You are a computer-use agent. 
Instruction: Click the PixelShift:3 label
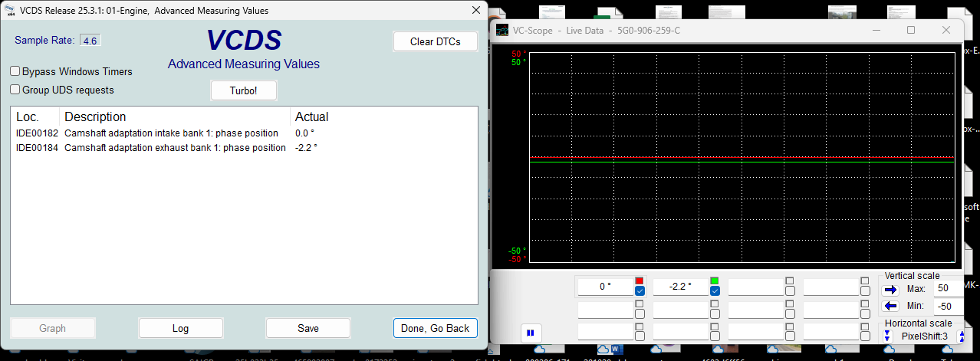924,336
